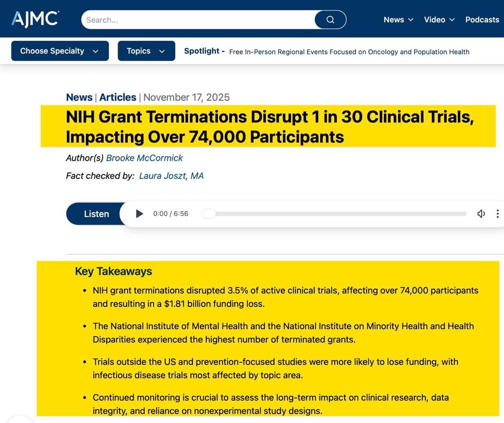Click the magnifying glass search button
504x423 pixels.
pyautogui.click(x=330, y=20)
